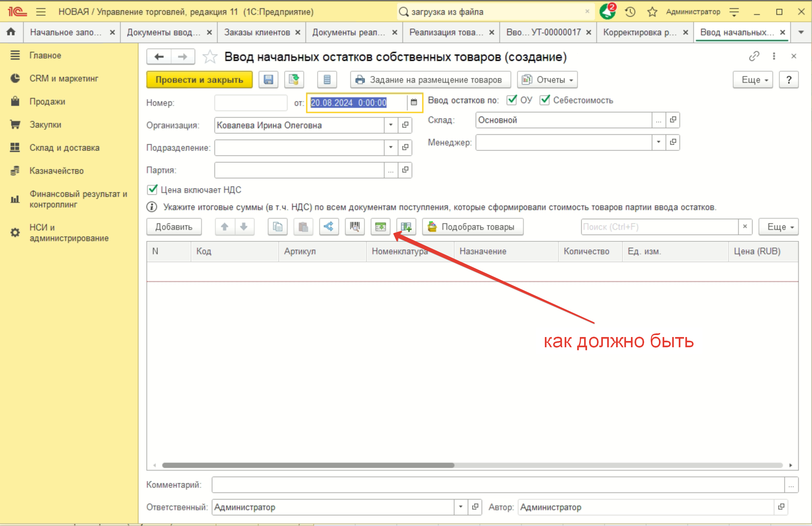Click the get link chain icon

pos(754,56)
